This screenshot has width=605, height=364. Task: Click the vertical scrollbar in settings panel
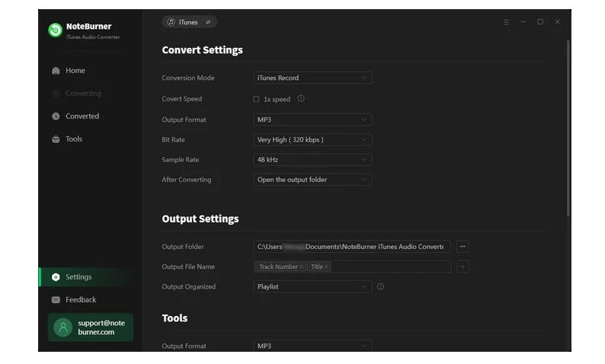pos(568,129)
